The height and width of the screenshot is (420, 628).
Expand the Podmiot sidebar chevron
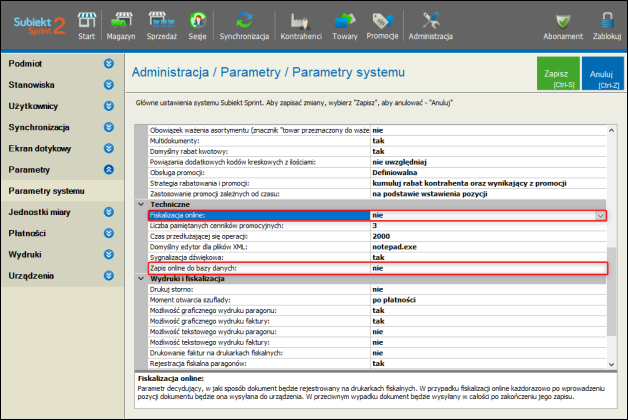[x=109, y=63]
